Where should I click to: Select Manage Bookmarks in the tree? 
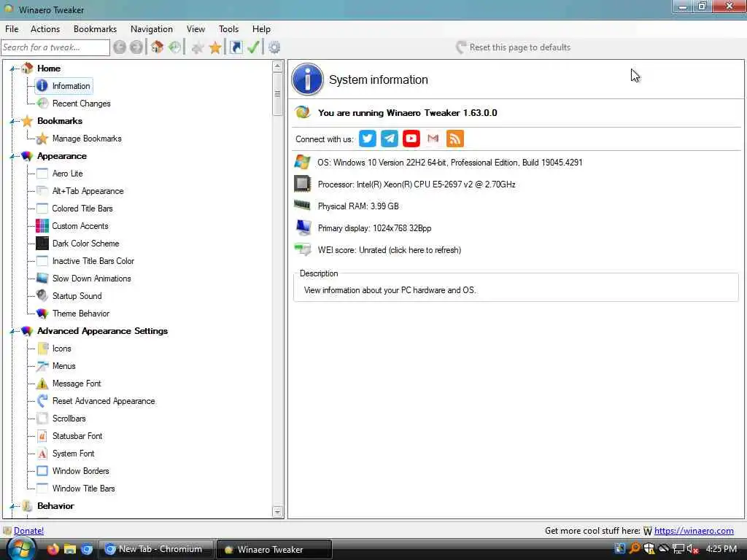pyautogui.click(x=87, y=139)
